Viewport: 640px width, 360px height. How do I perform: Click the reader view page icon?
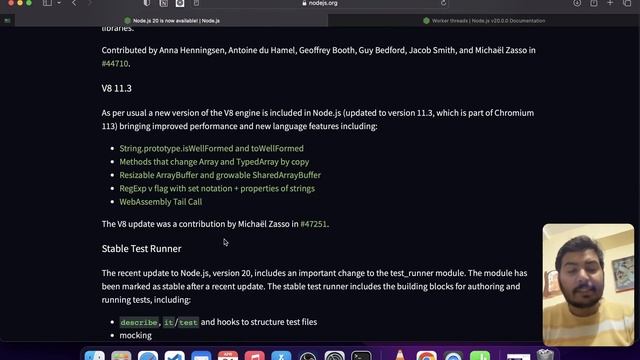196,3
